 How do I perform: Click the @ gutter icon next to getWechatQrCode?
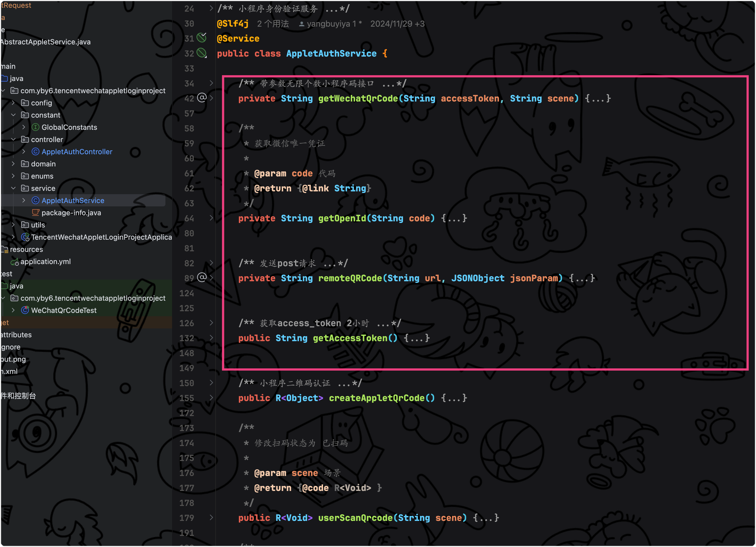202,98
